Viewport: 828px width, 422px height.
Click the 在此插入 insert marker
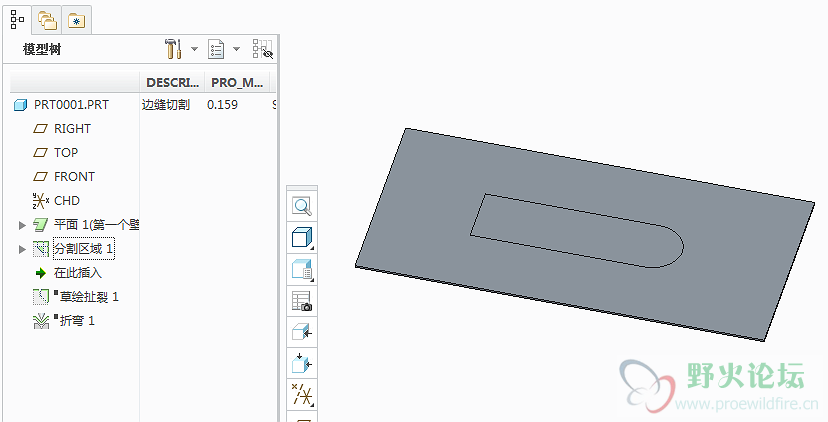78,273
